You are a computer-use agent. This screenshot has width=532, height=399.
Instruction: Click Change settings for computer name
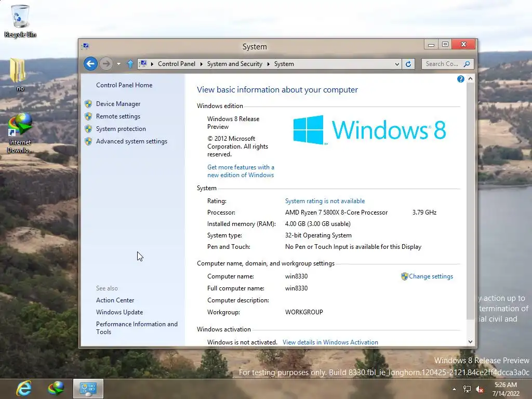point(431,276)
